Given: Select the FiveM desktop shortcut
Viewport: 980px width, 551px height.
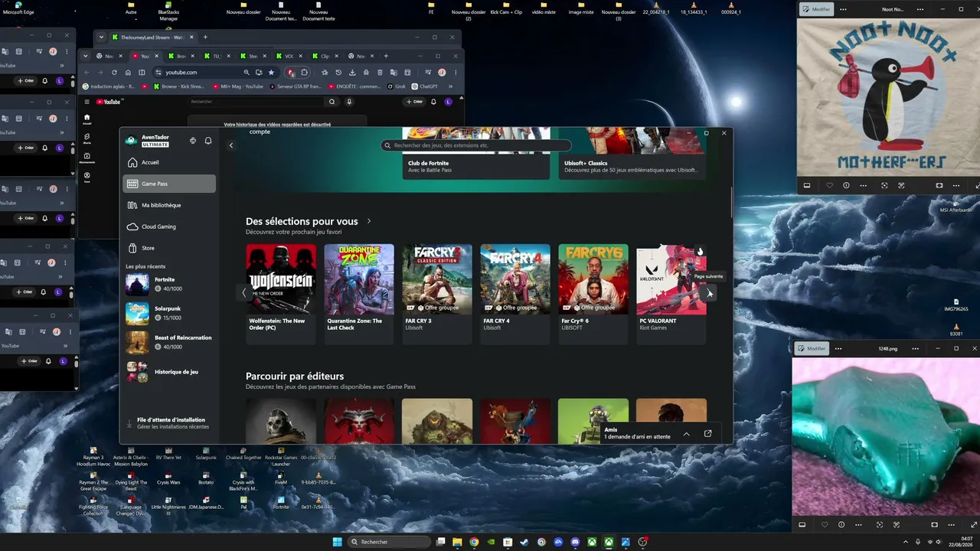Looking at the screenshot, I should tap(281, 478).
